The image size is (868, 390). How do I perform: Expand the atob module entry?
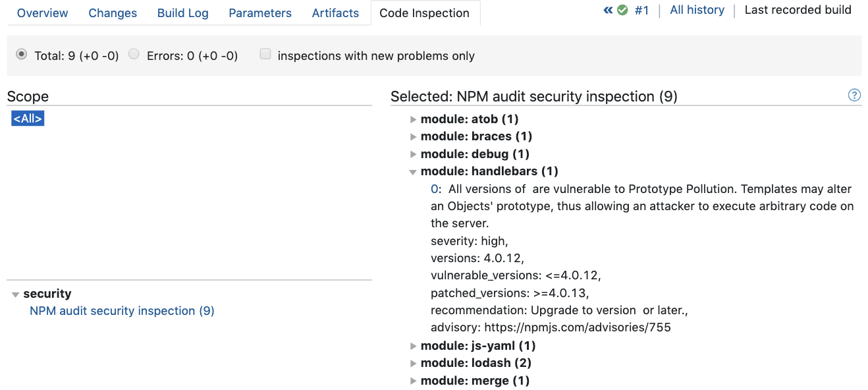(x=413, y=119)
